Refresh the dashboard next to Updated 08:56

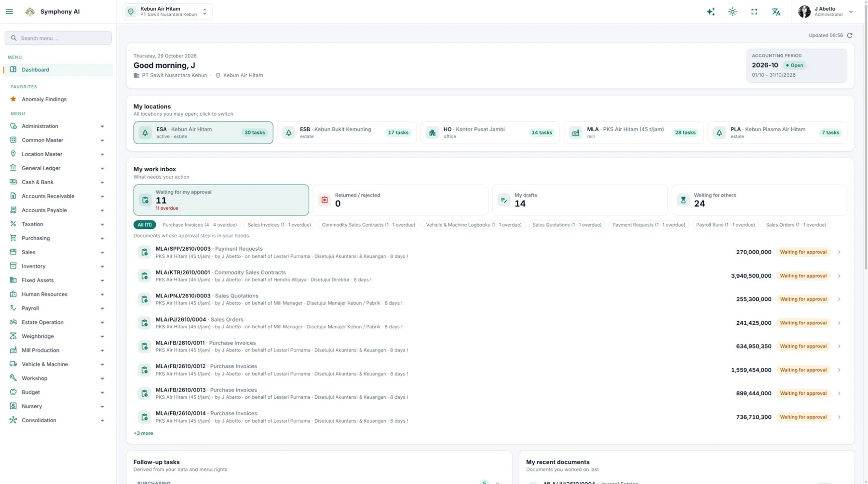click(850, 35)
